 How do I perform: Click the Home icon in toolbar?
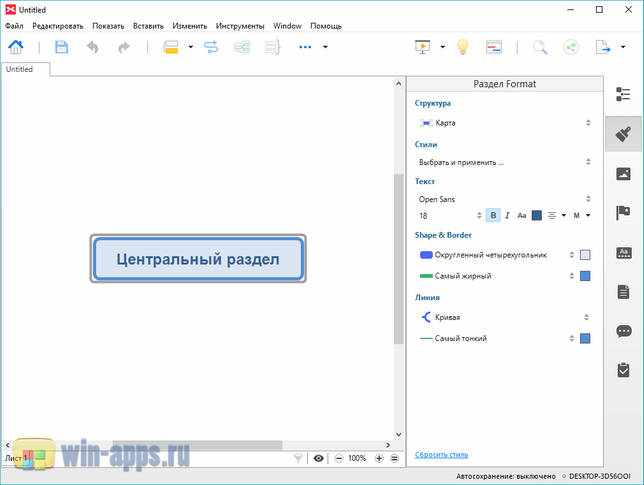click(x=16, y=47)
